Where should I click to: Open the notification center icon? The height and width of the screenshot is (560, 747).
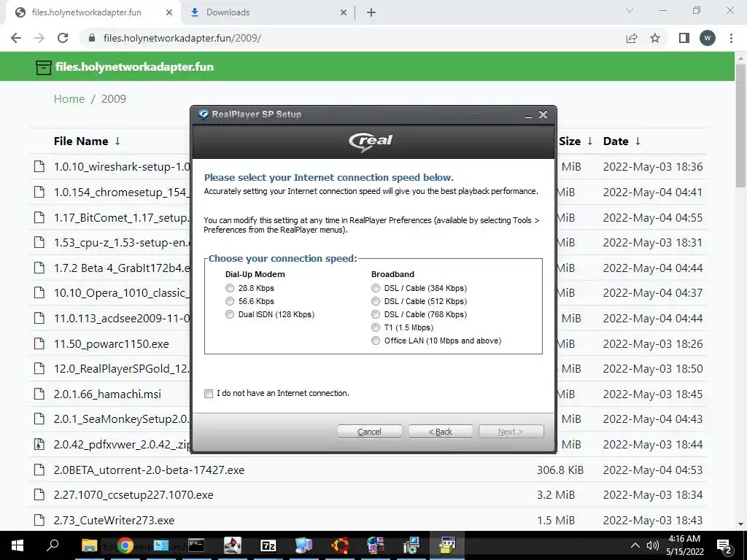pos(724,545)
